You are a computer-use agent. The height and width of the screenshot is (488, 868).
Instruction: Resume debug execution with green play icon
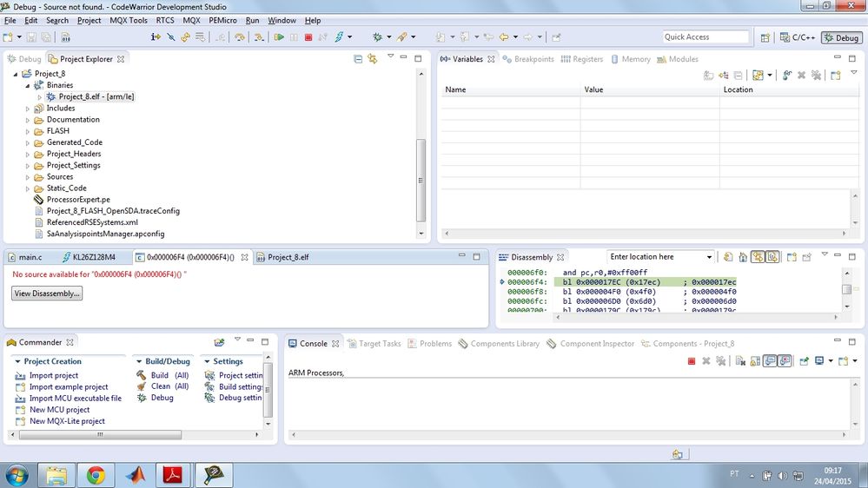pyautogui.click(x=279, y=37)
